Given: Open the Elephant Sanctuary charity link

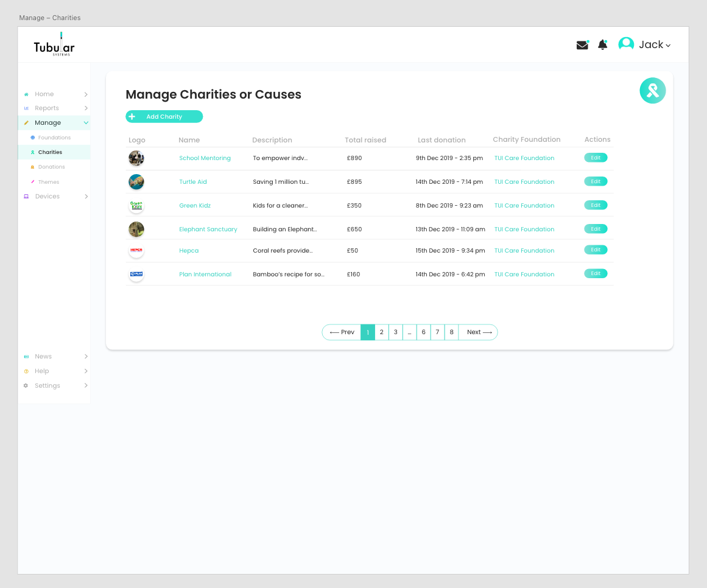Looking at the screenshot, I should click(208, 229).
